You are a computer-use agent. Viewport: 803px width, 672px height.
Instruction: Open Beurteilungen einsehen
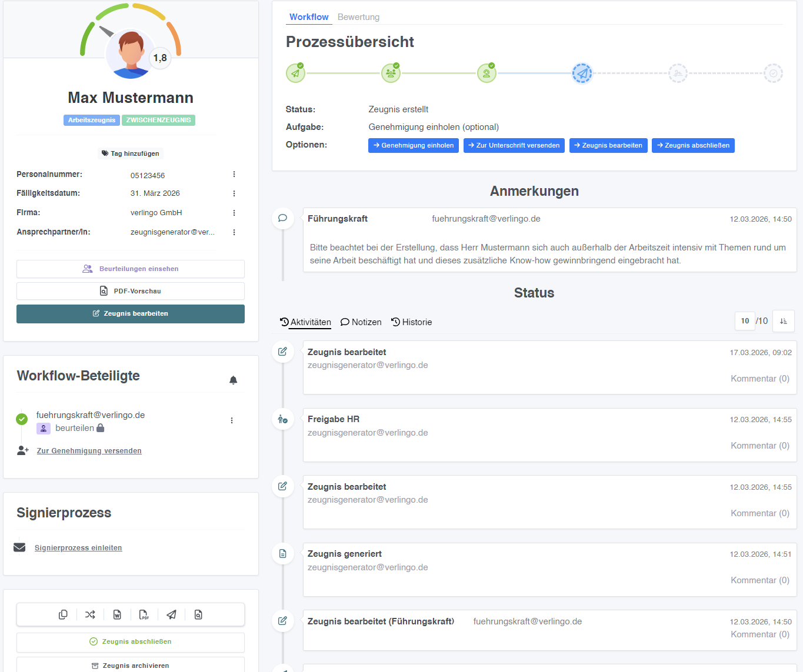131,269
